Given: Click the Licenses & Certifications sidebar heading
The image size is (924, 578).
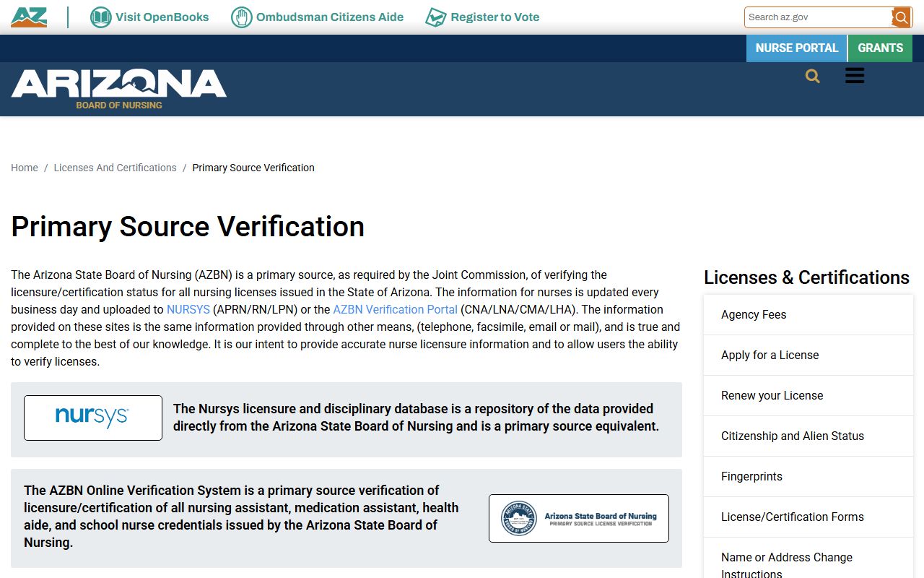Looking at the screenshot, I should 806,277.
